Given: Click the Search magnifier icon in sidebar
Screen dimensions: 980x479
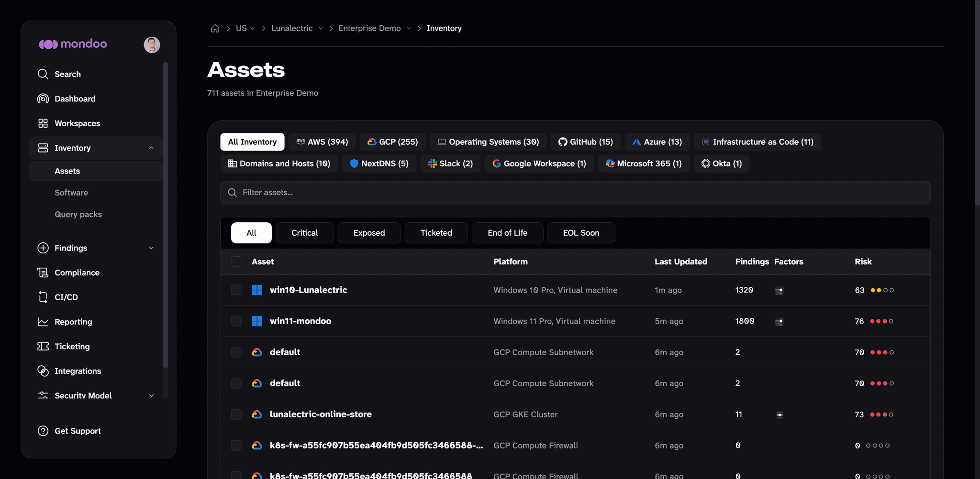Looking at the screenshot, I should coord(43,74).
